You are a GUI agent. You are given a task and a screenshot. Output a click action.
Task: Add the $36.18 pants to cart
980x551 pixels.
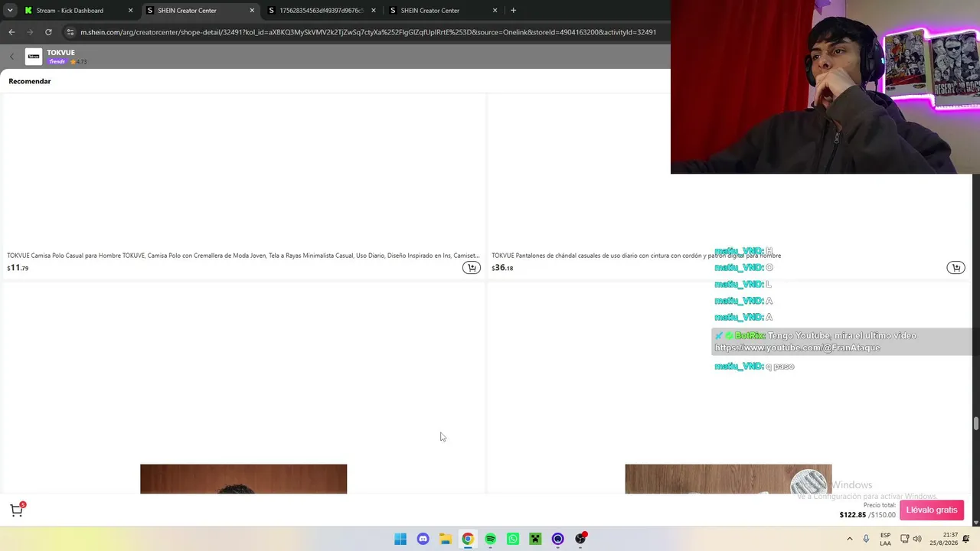point(955,268)
